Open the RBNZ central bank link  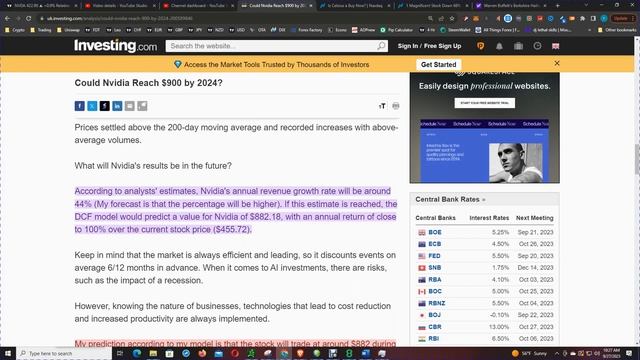tap(437, 303)
